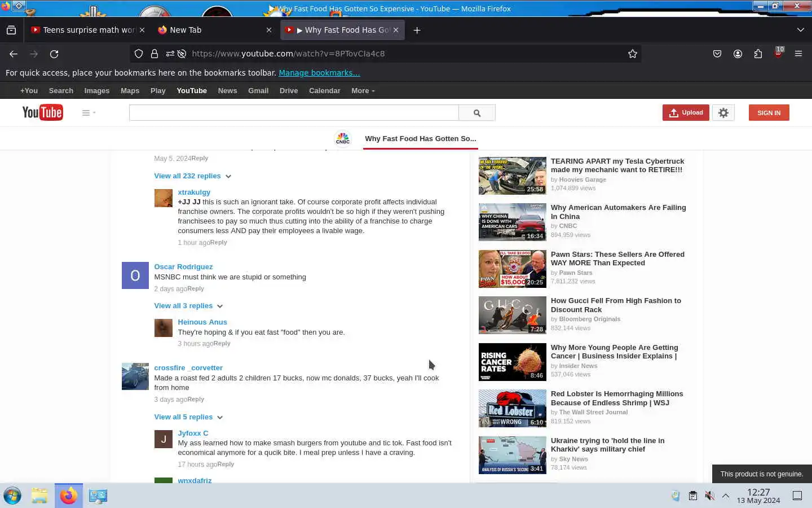The height and width of the screenshot is (508, 812).
Task: Open Drive in Google bar
Action: point(289,91)
